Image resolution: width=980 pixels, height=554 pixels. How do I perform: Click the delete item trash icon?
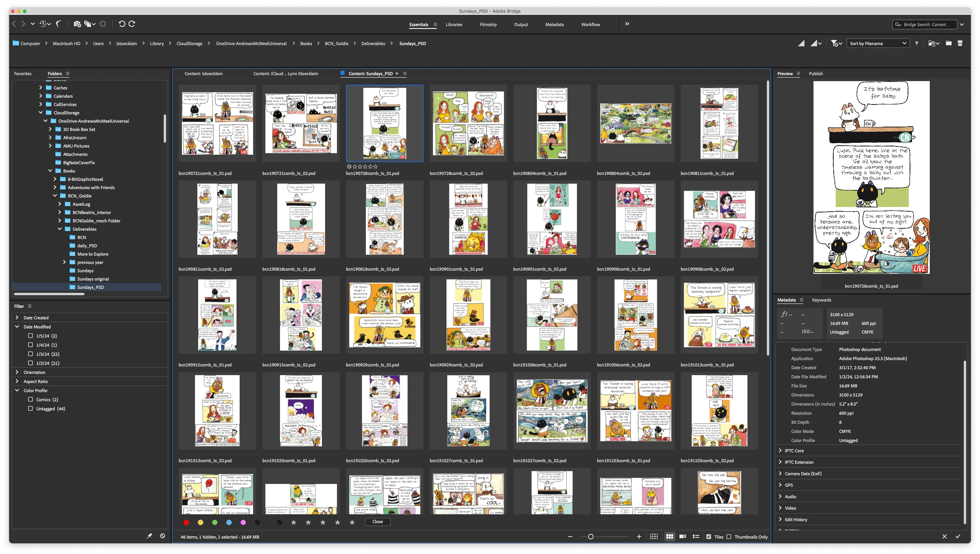pos(960,43)
